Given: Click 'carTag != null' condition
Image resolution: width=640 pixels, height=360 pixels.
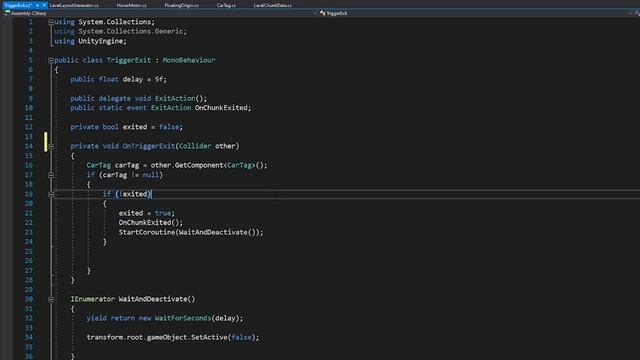Looking at the screenshot, I should click(x=131, y=175).
